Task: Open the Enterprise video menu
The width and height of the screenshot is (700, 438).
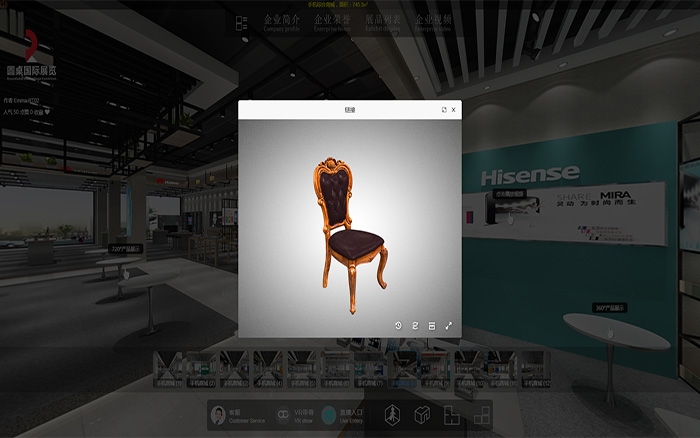Action: pos(432,22)
